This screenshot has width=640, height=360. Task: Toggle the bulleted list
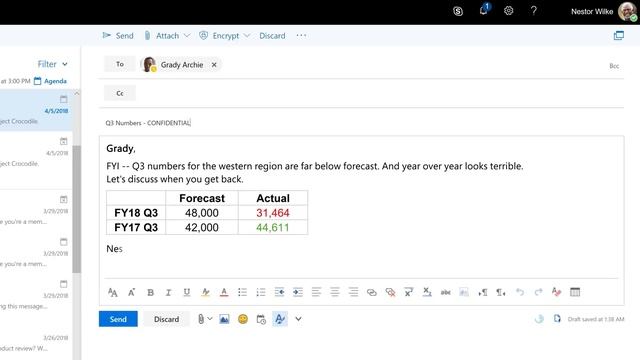click(242, 292)
